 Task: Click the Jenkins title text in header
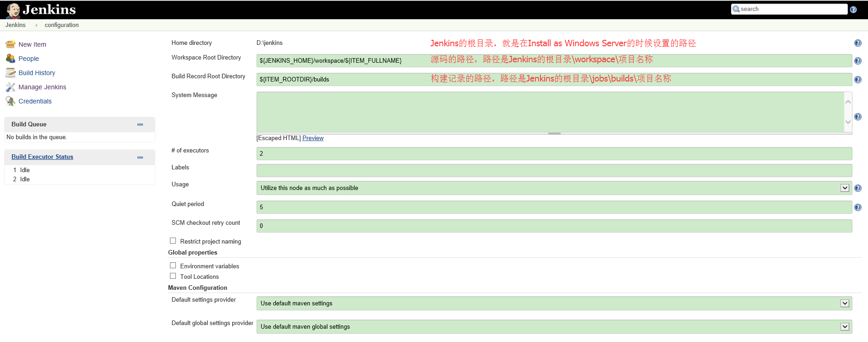[x=49, y=10]
